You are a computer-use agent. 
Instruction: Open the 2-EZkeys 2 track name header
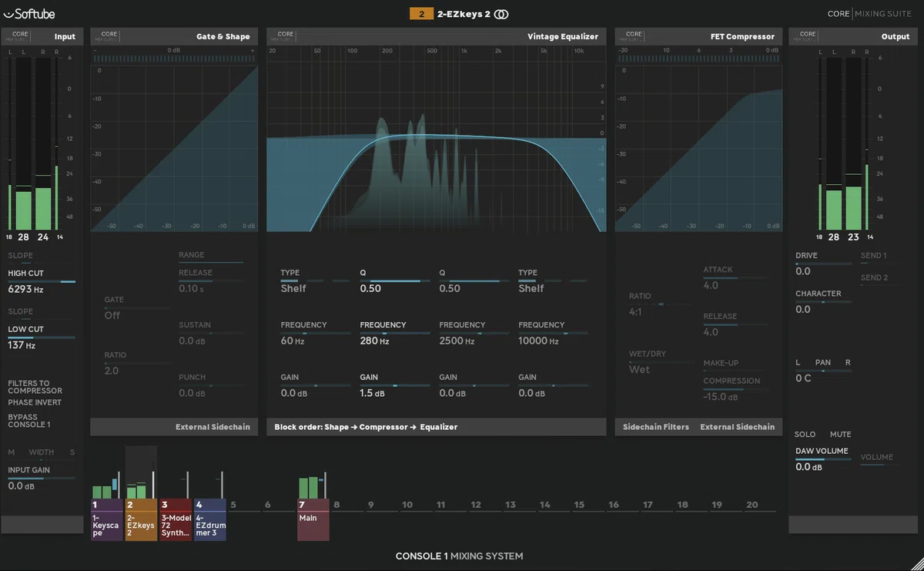(464, 14)
